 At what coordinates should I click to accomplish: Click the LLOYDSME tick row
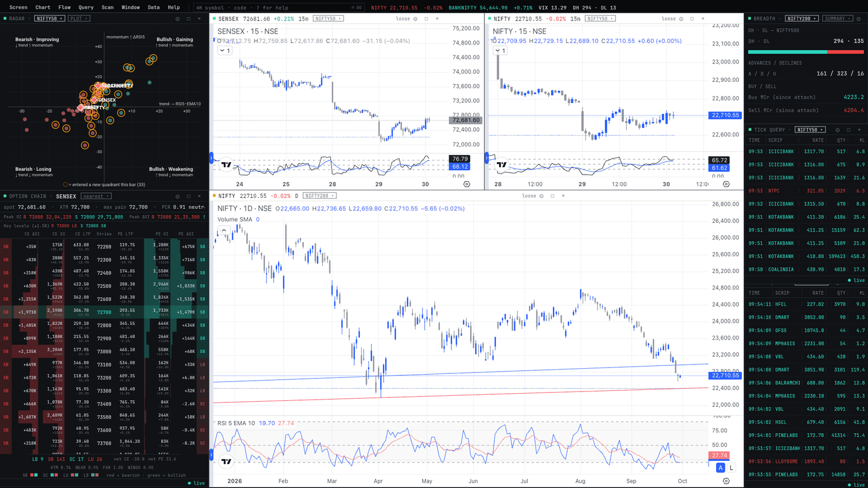click(x=806, y=461)
